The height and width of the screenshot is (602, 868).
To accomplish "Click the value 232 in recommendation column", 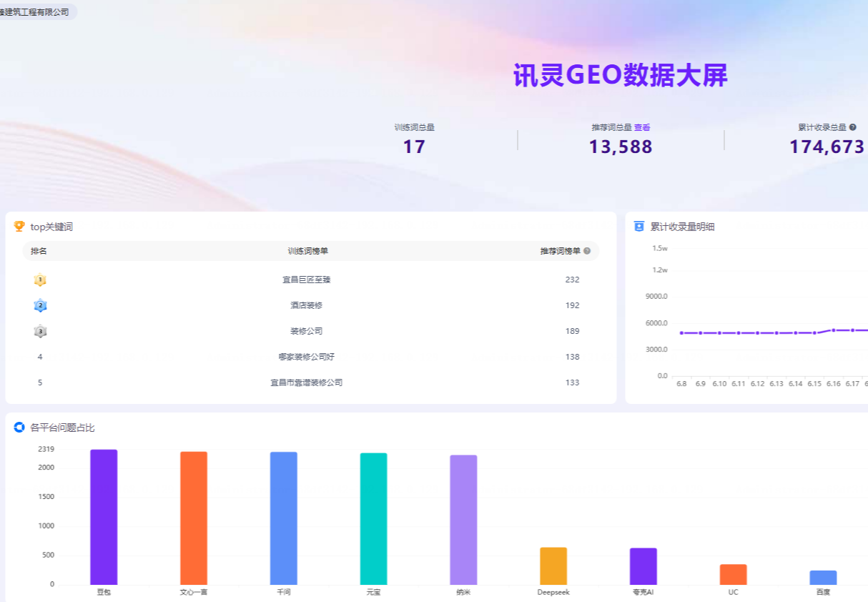I will click(572, 280).
